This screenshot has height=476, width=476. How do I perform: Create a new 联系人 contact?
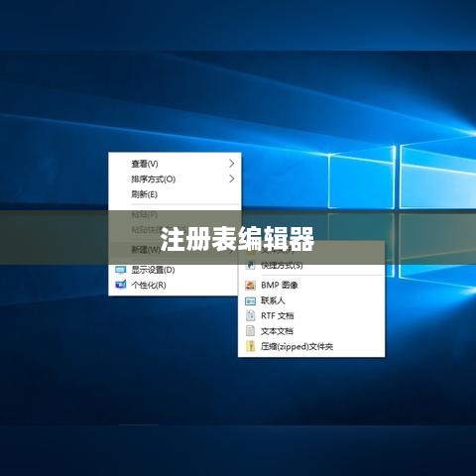click(311, 300)
